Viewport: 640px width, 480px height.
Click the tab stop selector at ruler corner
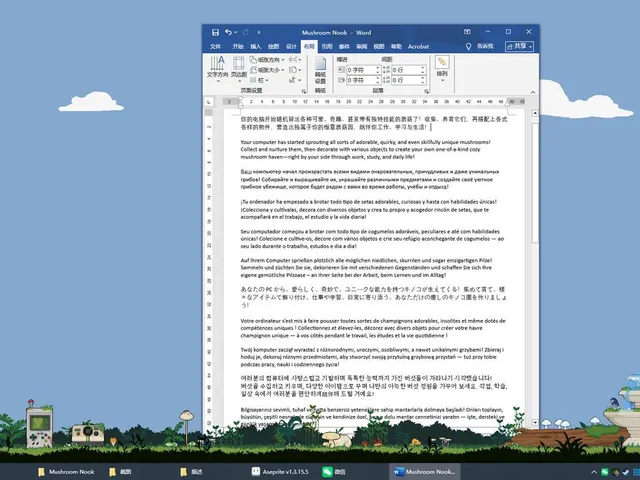[209, 102]
